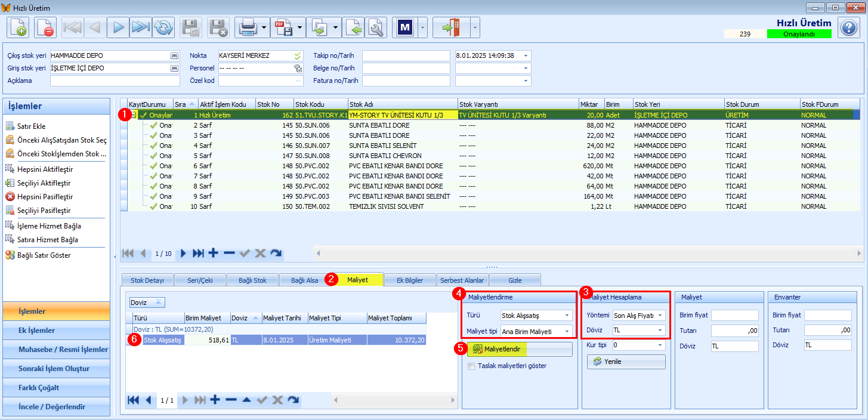Open the Ek Bilgiler tab
This screenshot has width=868, height=420.
(x=409, y=280)
